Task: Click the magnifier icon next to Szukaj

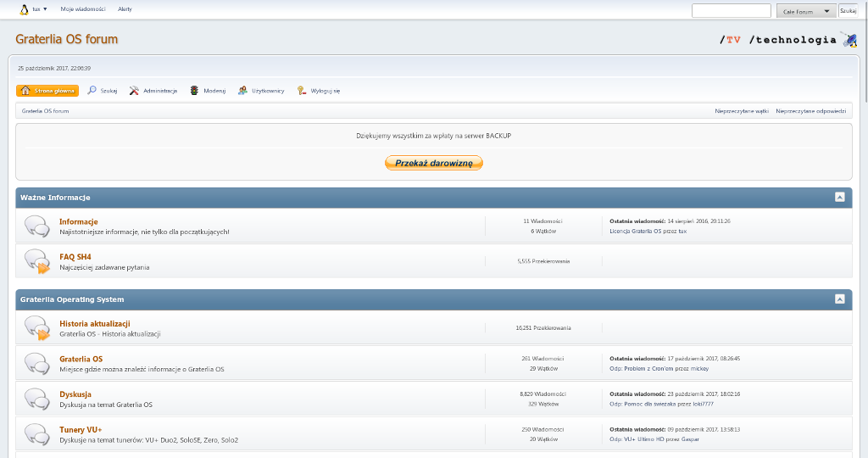Action: click(92, 90)
